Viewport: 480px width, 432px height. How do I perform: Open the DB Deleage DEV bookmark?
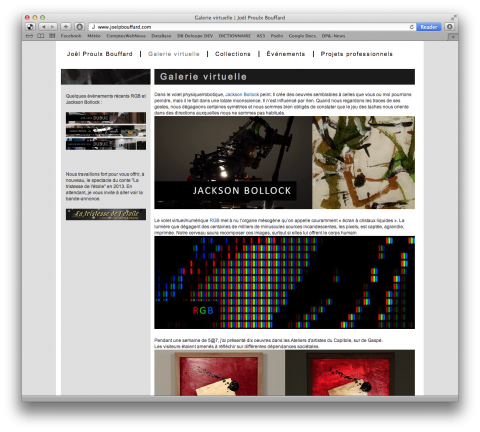(195, 36)
